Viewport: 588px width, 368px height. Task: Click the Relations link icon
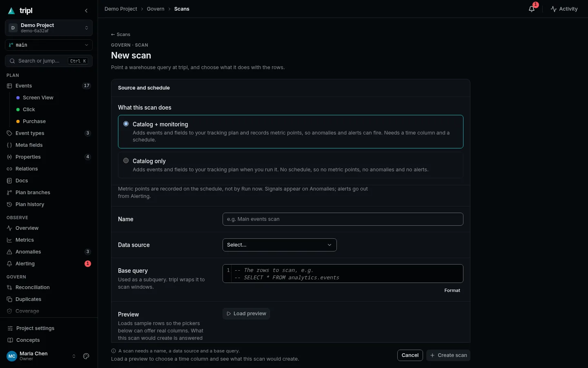point(9,169)
